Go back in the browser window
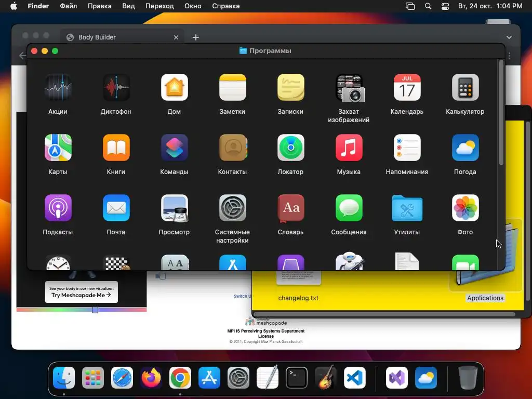The height and width of the screenshot is (399, 532). point(22,55)
